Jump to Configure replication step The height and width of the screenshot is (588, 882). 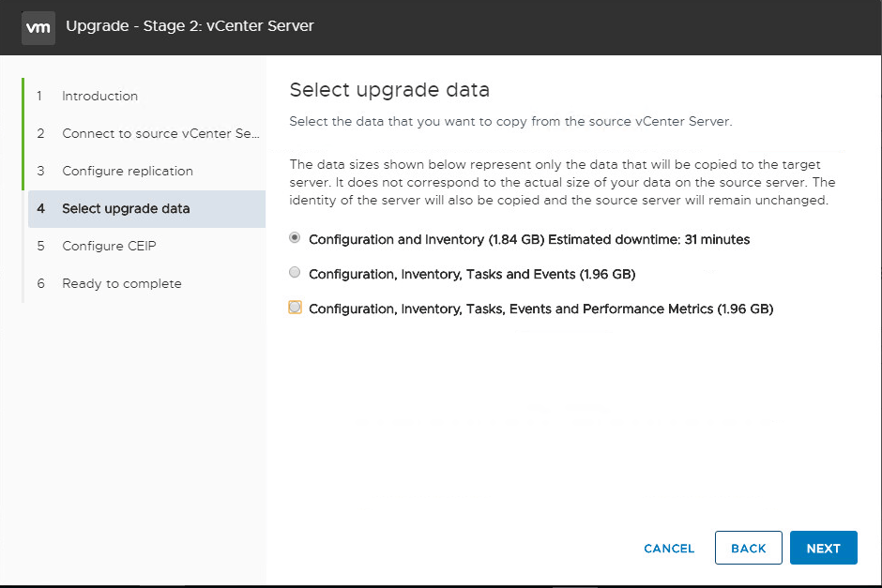(x=128, y=171)
